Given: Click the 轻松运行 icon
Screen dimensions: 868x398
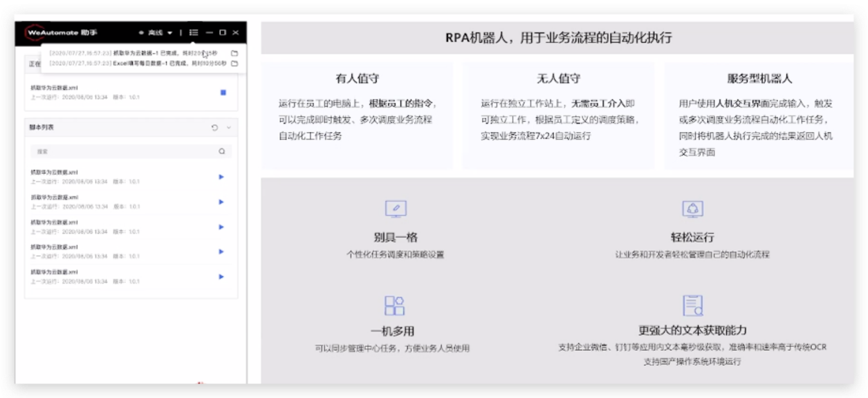Looking at the screenshot, I should pos(692,209).
